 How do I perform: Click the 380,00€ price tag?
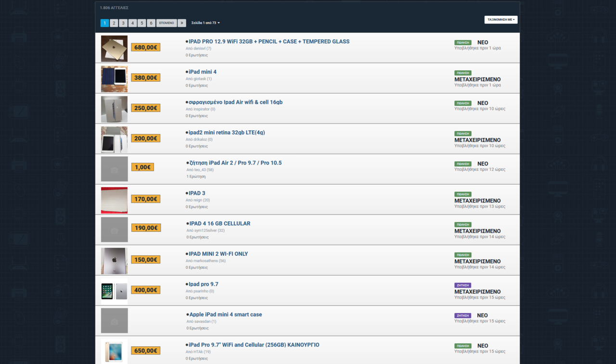click(146, 77)
